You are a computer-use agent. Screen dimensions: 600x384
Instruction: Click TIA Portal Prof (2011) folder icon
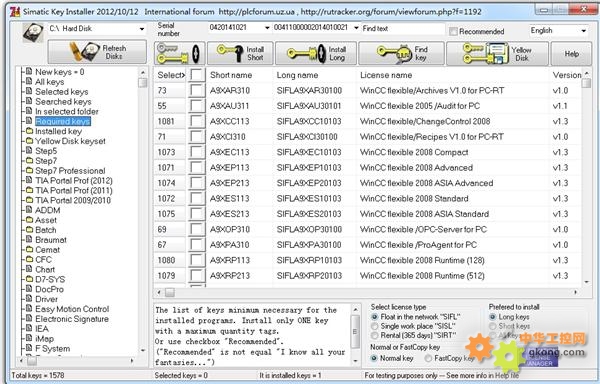click(x=29, y=190)
